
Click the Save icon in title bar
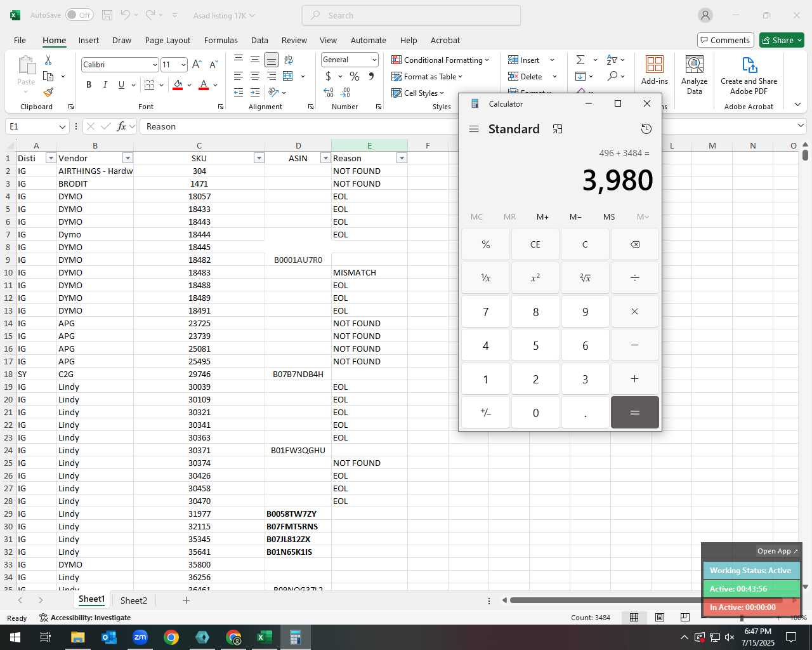[107, 15]
